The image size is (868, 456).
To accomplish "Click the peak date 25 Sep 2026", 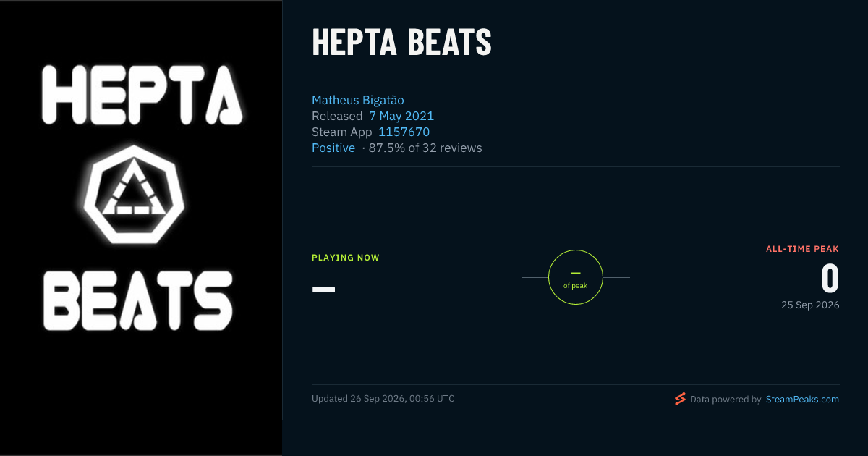I will tap(810, 305).
